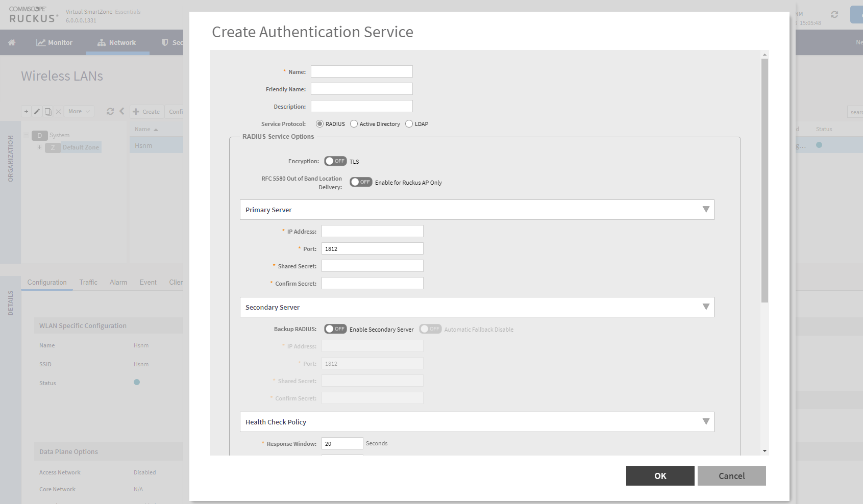Screen dimensions: 863x504
Task: Click the refresh icon beside More
Action: point(110,111)
